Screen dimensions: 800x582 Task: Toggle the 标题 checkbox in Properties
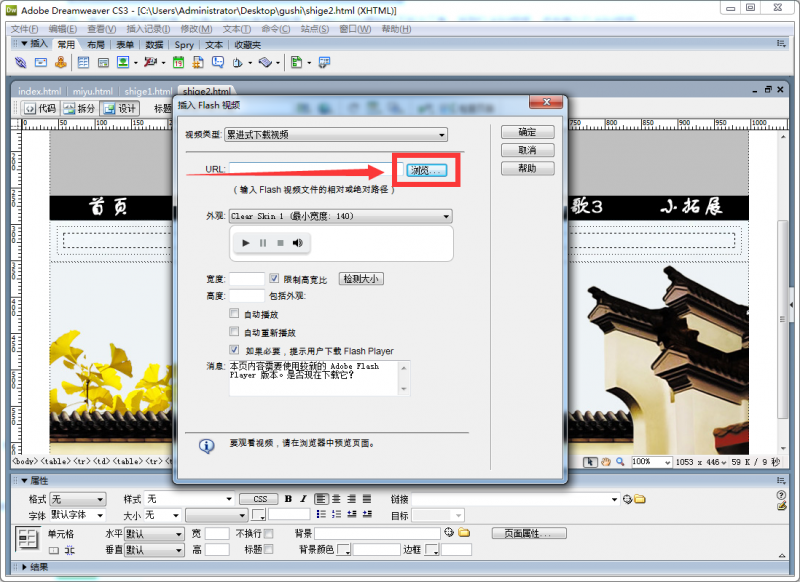[x=269, y=549]
